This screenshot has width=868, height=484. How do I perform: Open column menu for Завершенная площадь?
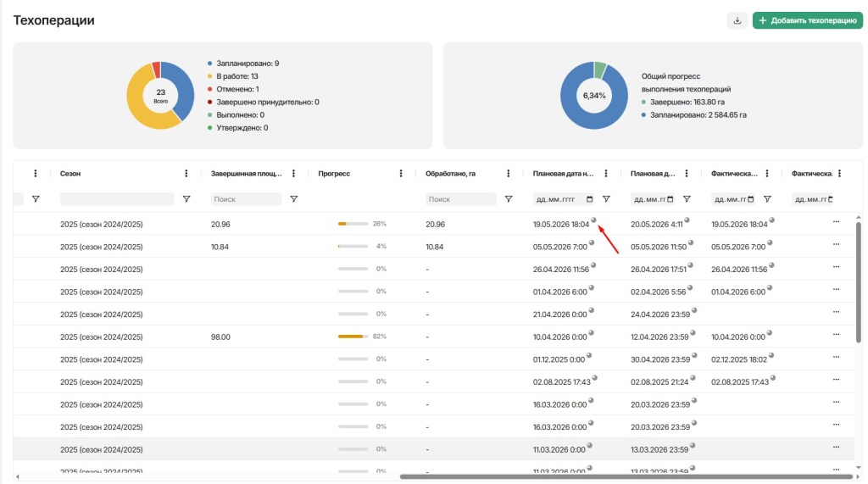(293, 173)
